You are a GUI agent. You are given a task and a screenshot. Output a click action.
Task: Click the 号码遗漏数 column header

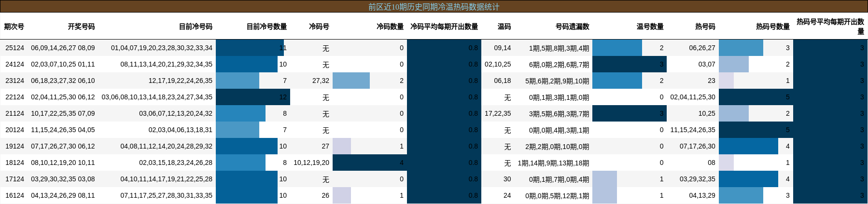pos(572,27)
